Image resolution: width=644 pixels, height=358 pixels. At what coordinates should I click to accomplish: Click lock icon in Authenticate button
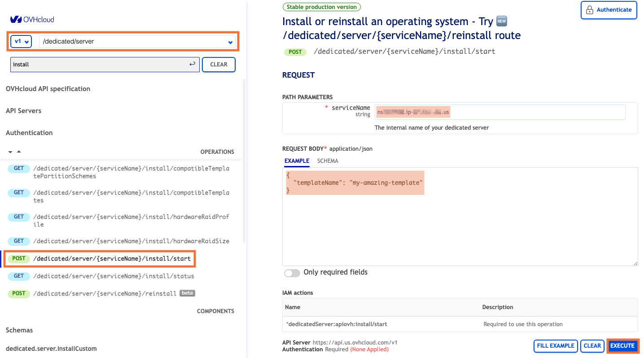click(x=589, y=10)
